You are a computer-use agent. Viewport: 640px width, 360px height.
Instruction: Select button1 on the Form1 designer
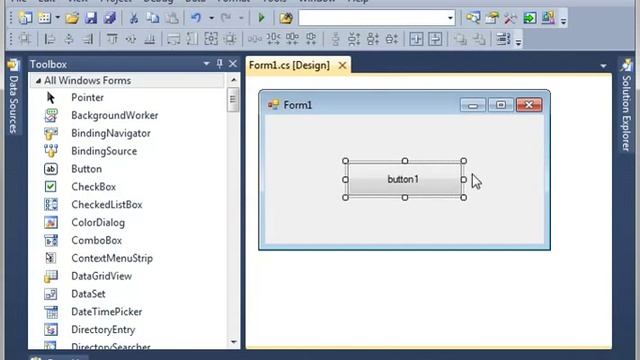[x=404, y=179]
